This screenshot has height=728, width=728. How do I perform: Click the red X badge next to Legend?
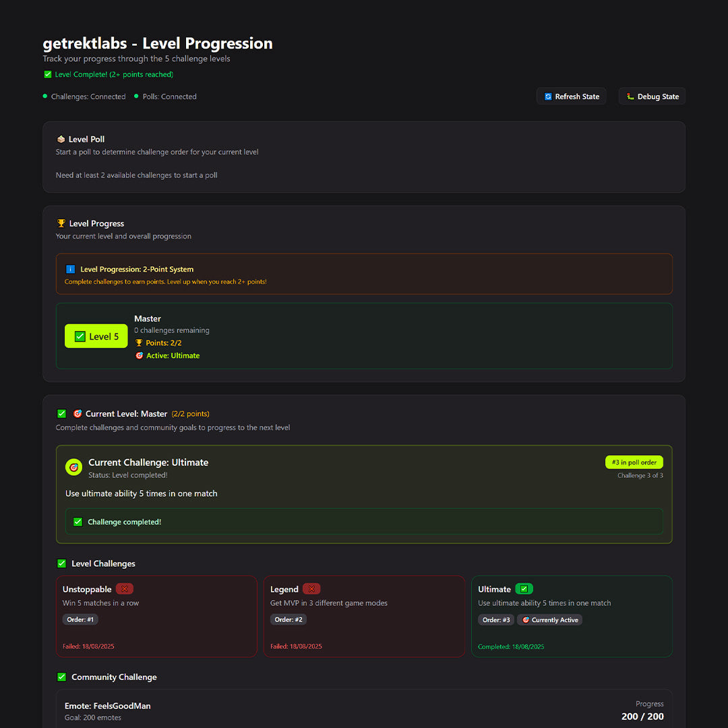[x=311, y=589]
